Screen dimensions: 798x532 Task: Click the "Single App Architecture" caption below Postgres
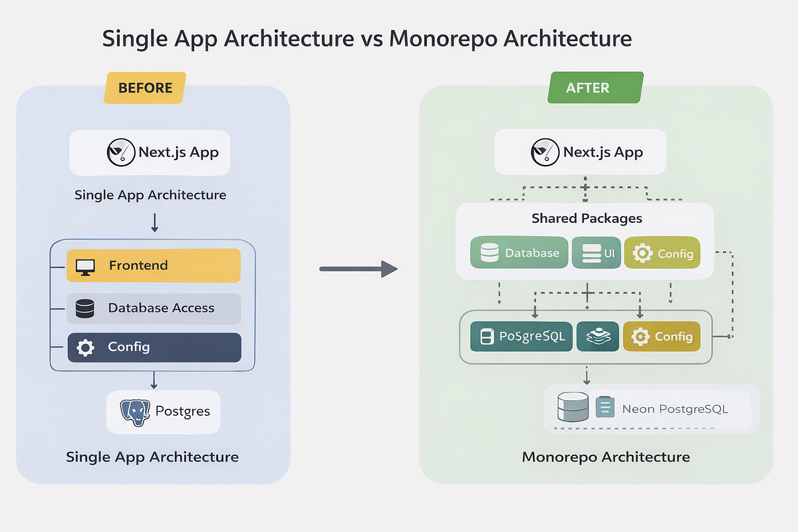point(152,457)
